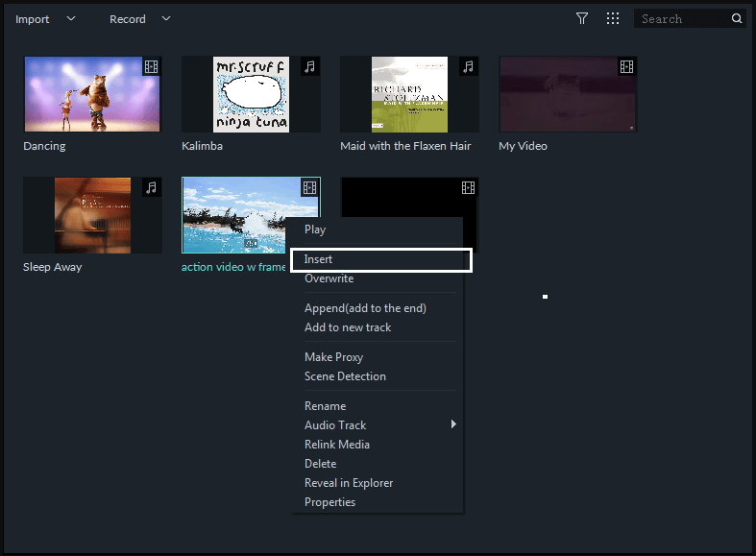
Task: Click the video badge on the black clip
Action: pos(468,187)
